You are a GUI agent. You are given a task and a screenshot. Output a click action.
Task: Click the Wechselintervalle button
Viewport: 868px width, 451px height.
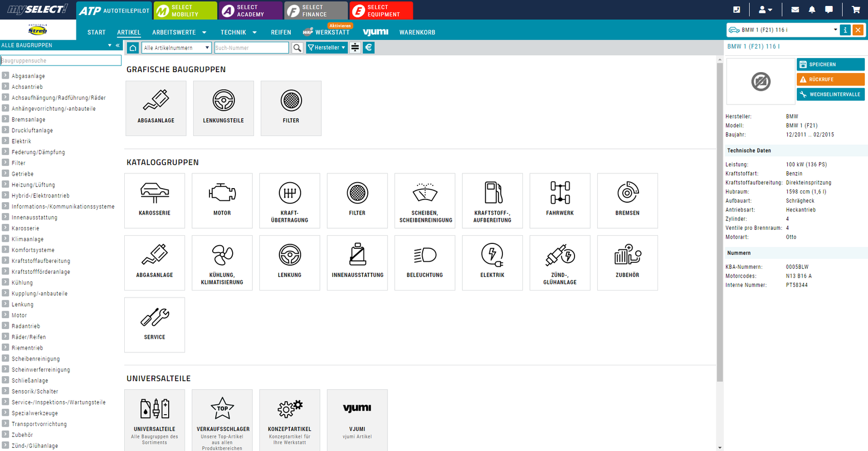(831, 94)
